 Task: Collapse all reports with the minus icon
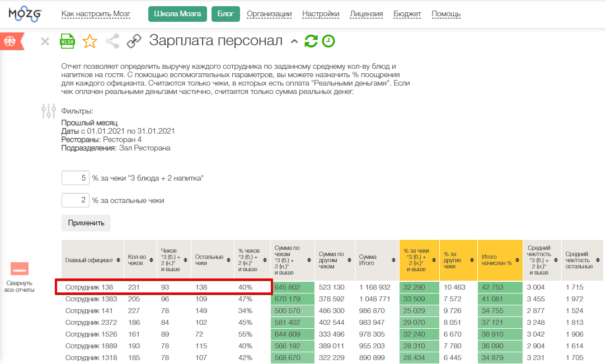pyautogui.click(x=20, y=268)
